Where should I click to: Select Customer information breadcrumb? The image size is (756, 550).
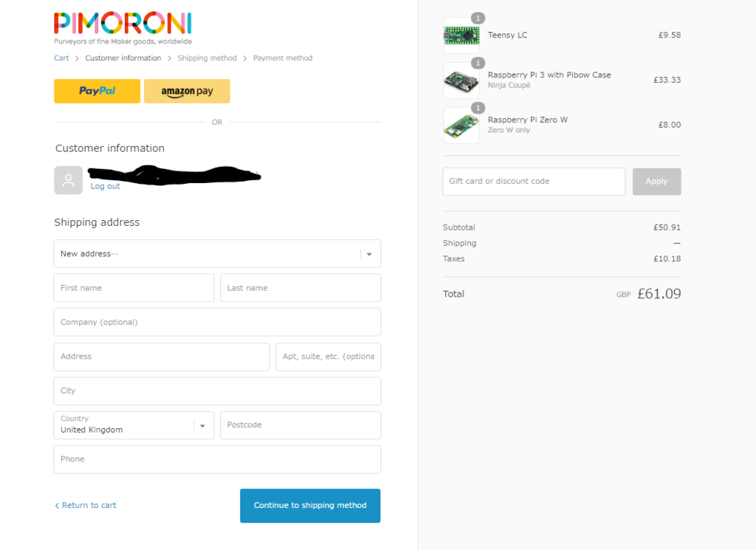[x=123, y=58]
